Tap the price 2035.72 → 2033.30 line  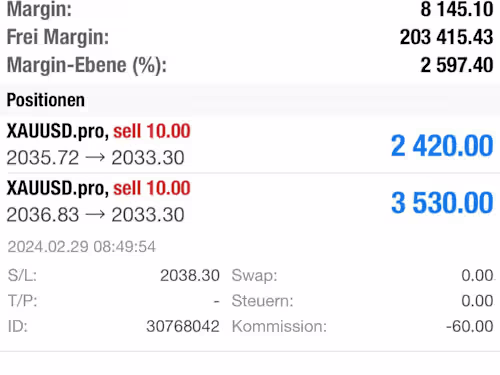point(95,158)
